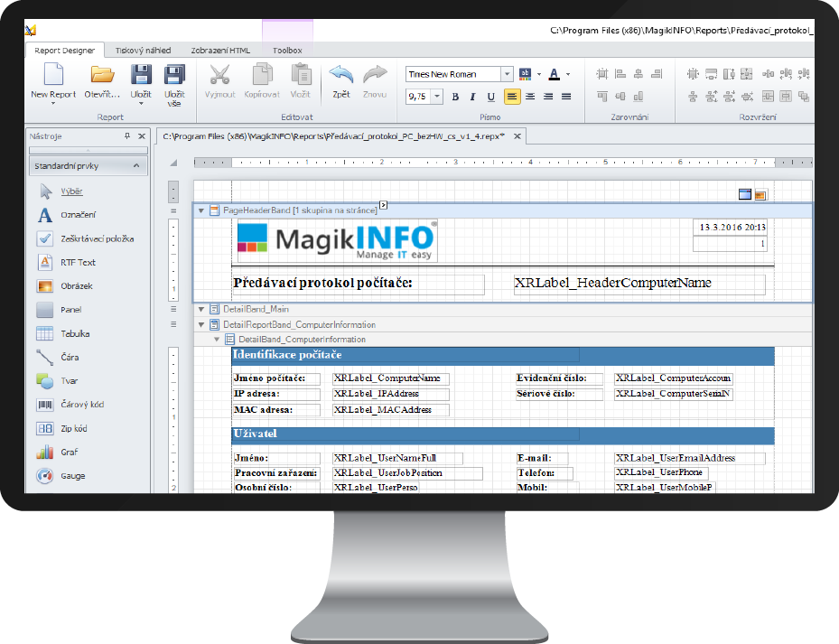Undo with Zpět arrow

pos(340,80)
